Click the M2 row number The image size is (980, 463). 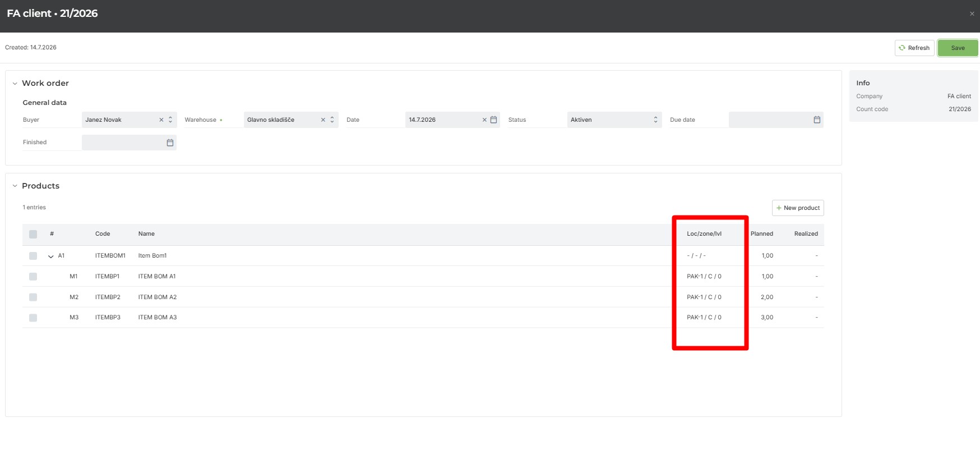click(x=74, y=297)
